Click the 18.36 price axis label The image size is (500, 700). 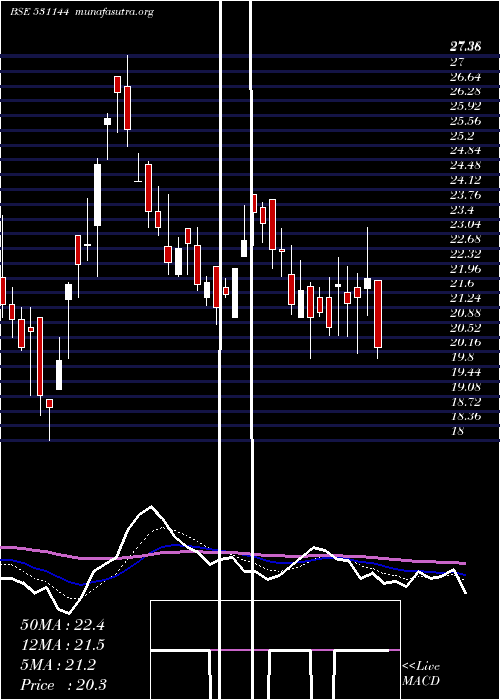466,416
